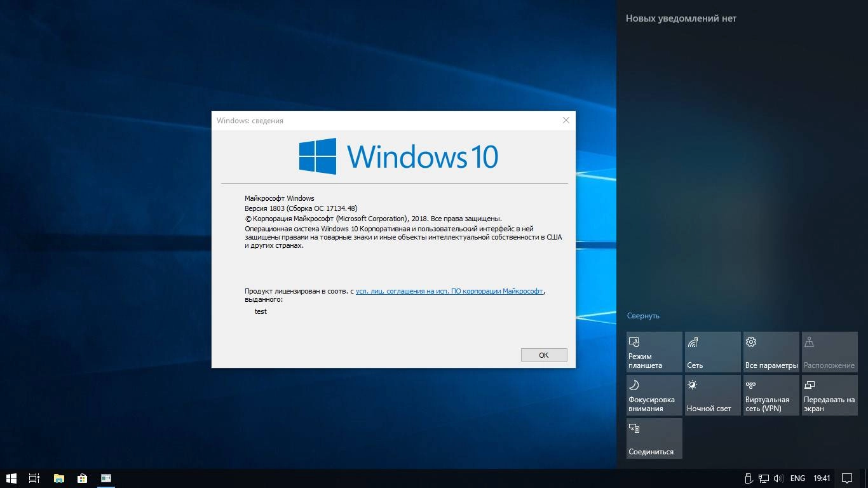
Task: Open the Microsoft software license terms link
Action: click(449, 291)
